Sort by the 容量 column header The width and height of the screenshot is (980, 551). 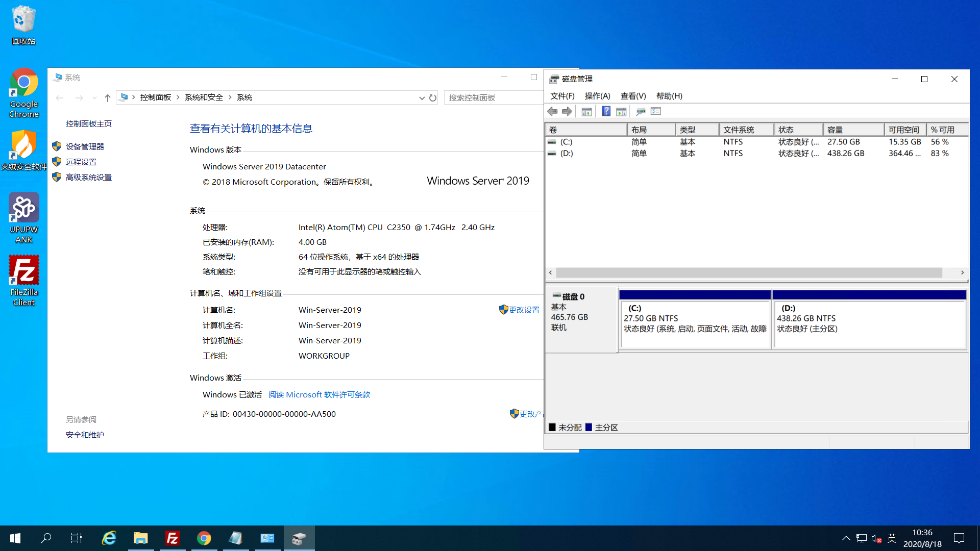pyautogui.click(x=853, y=130)
